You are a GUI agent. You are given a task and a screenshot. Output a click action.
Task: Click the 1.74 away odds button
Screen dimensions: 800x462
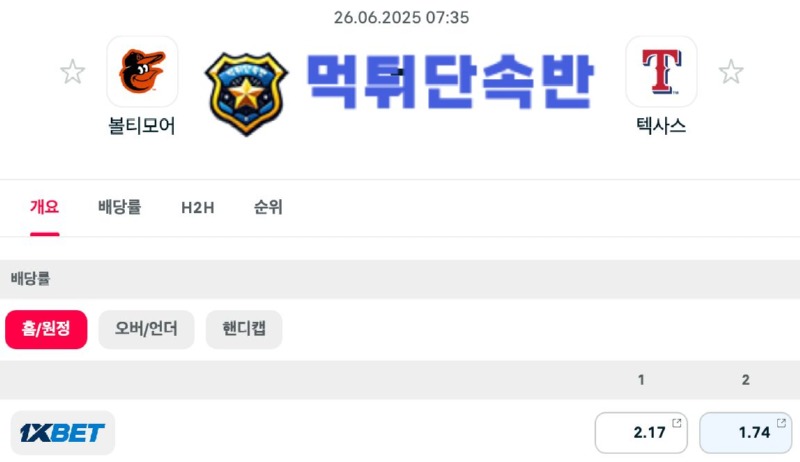[x=745, y=433]
